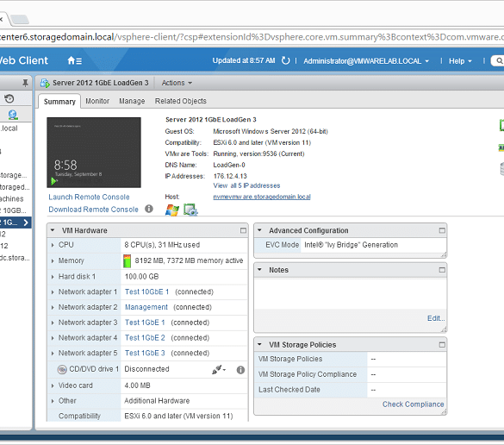Click the info icon beside Download Remote Console
Image resolution: width=504 pixels, height=445 pixels.
(149, 209)
